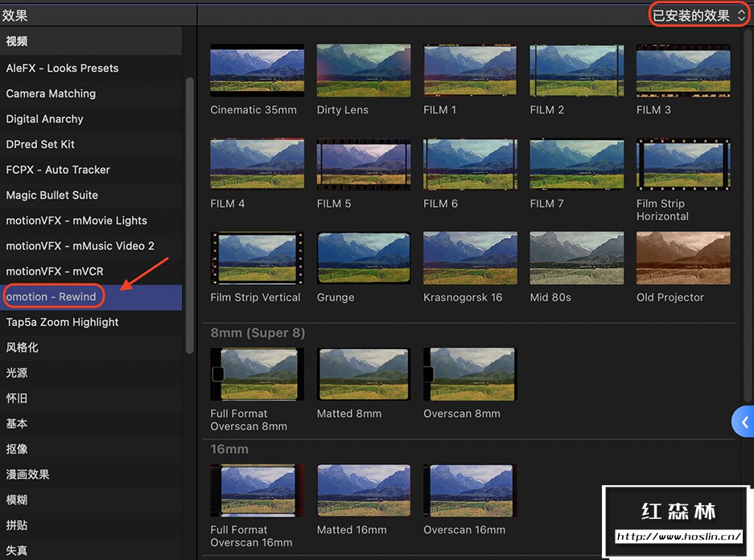
Task: Select Tap5a Zoom Highlight category
Action: (x=91, y=323)
